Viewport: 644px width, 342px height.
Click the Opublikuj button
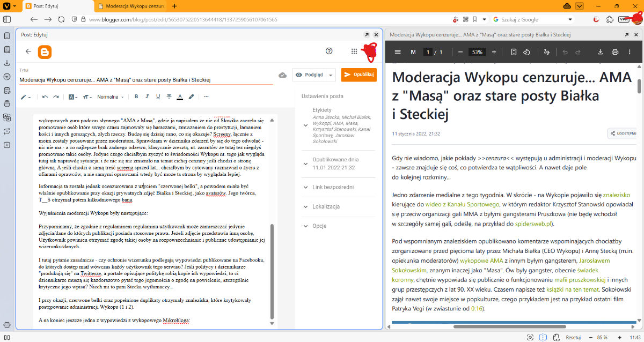358,75
